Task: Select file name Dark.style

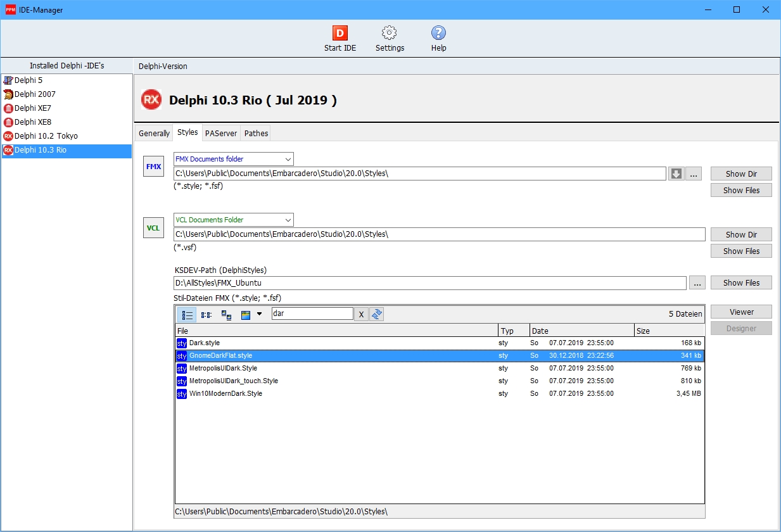Action: 205,343
